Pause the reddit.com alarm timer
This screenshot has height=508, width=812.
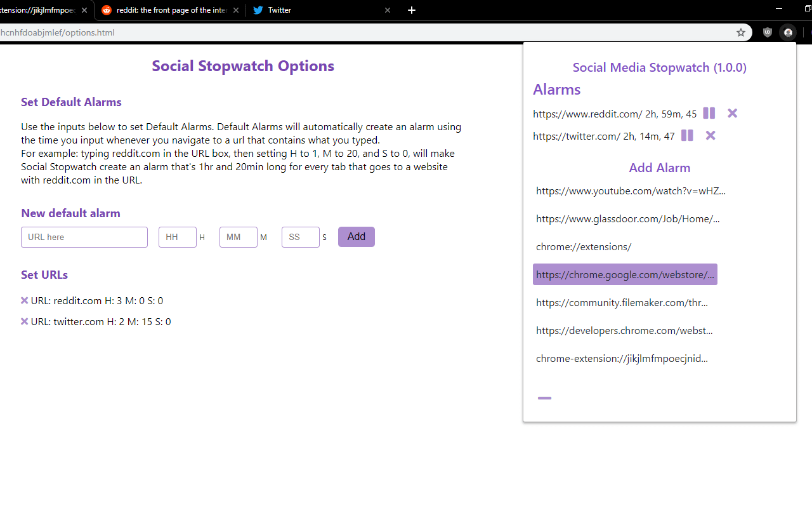point(709,114)
